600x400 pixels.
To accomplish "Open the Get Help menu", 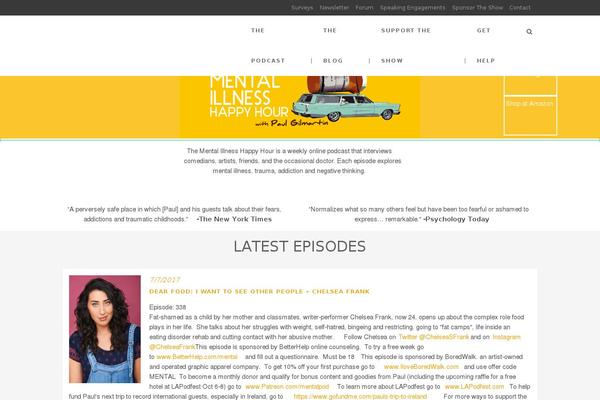I will tap(486, 46).
